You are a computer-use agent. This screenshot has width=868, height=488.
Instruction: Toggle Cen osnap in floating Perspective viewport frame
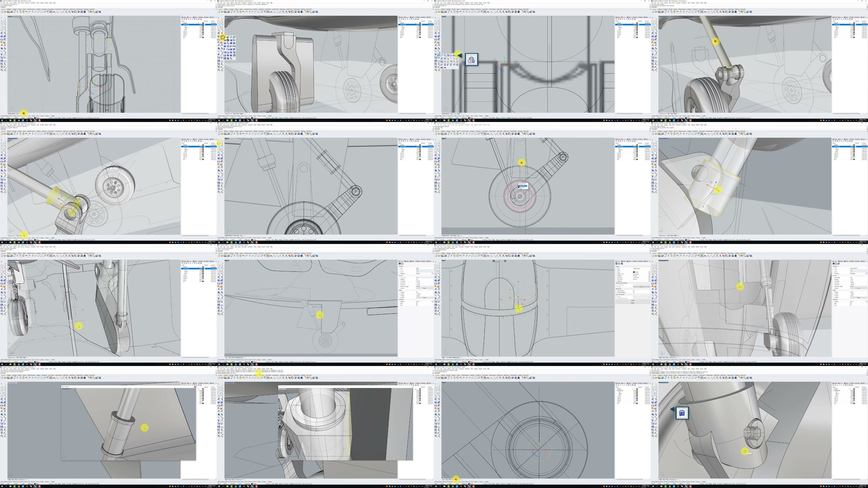click(x=234, y=482)
